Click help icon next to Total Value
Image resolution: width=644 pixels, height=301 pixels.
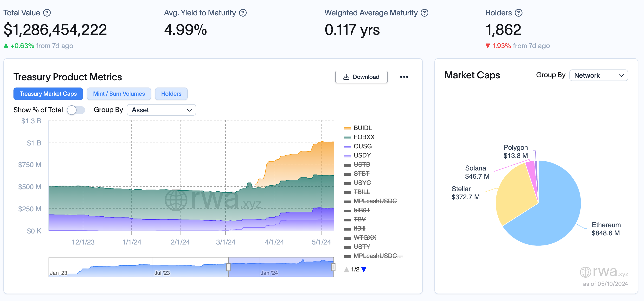point(47,13)
